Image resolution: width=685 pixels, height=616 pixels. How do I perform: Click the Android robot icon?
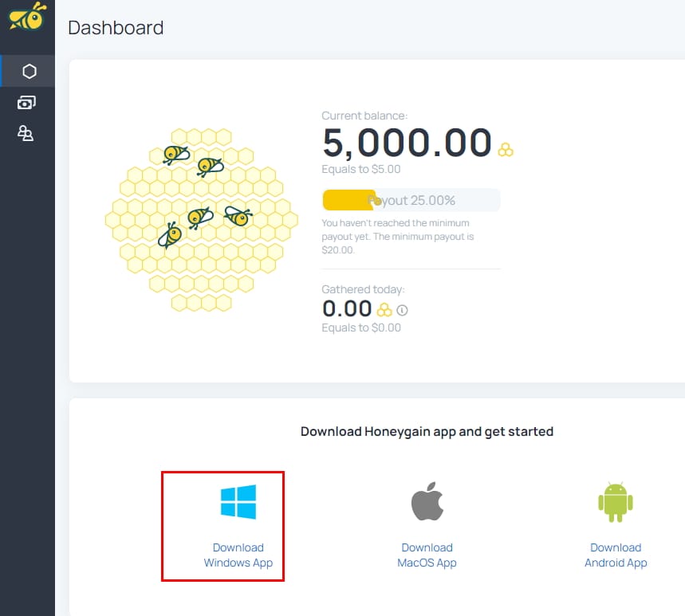[x=616, y=502]
